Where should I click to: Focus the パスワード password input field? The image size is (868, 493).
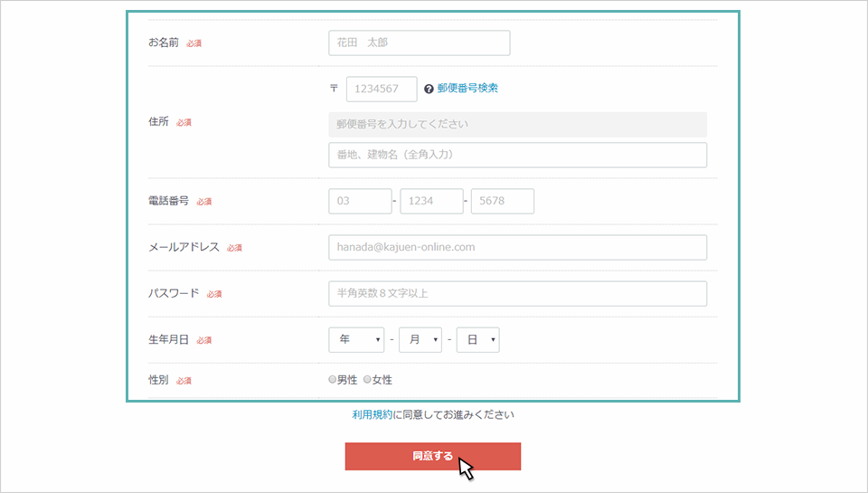click(517, 293)
